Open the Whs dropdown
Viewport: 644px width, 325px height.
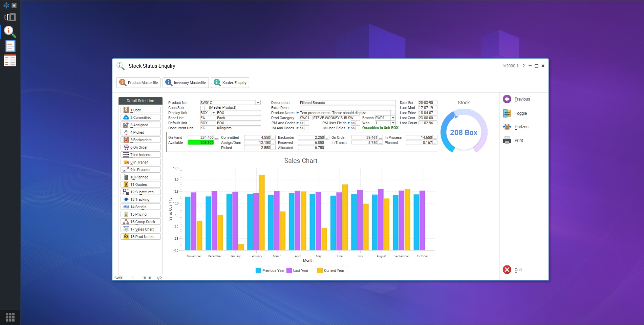(x=393, y=123)
